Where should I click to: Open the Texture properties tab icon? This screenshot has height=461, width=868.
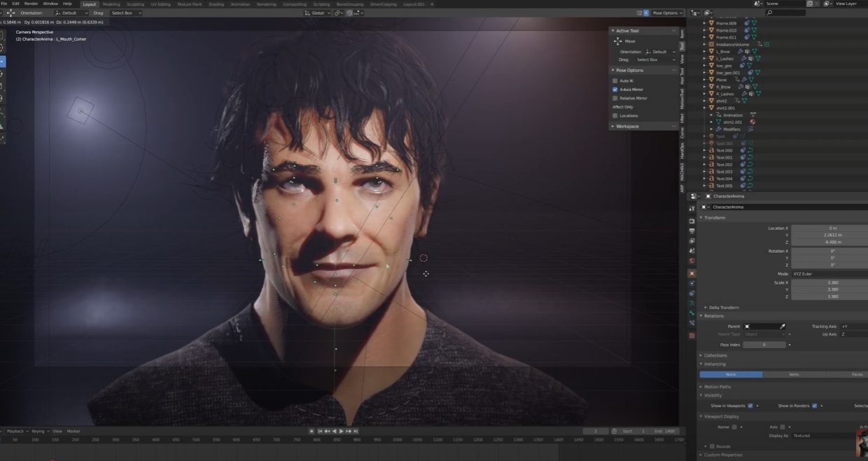pos(692,336)
